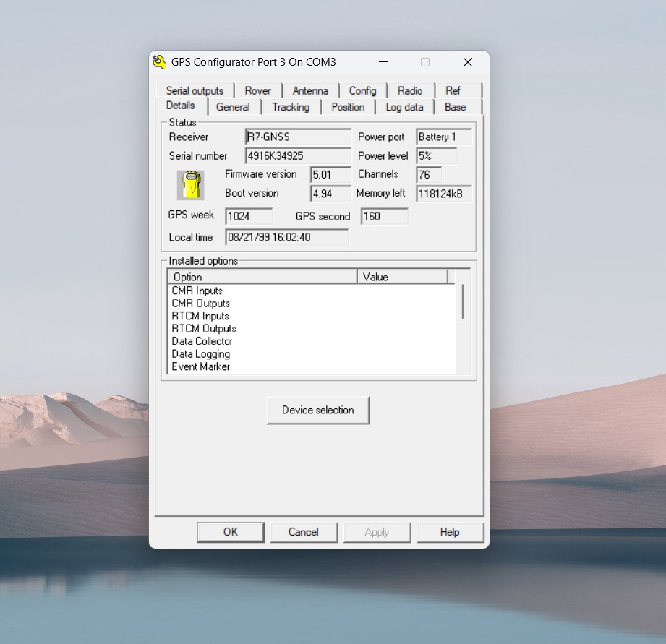Open the Serial outputs tab
The height and width of the screenshot is (644, 666).
195,90
